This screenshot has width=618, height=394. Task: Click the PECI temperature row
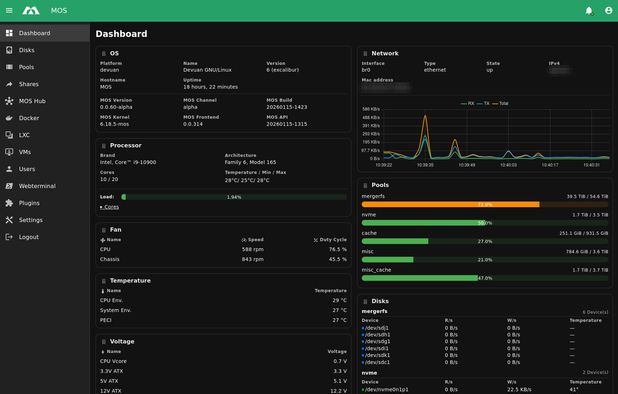click(223, 320)
